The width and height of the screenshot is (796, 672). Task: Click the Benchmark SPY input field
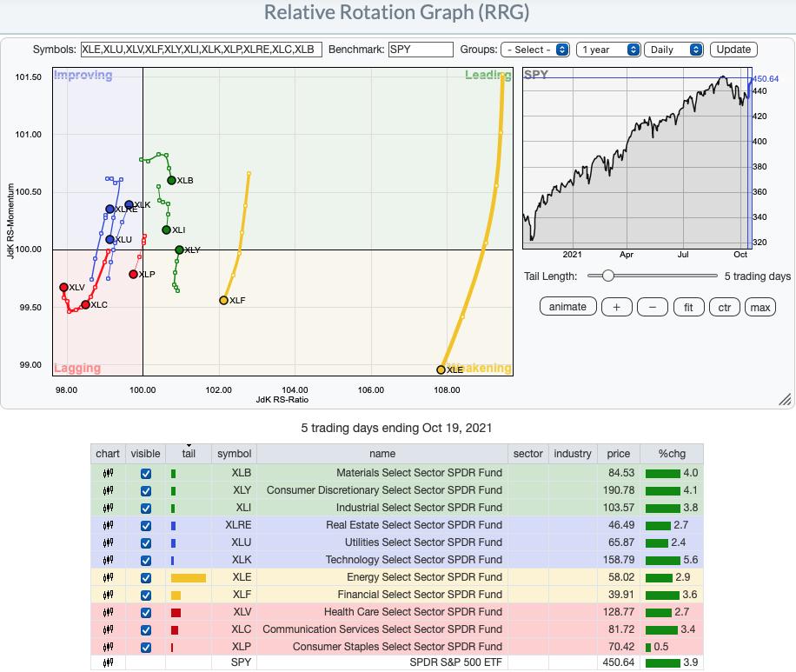point(421,50)
